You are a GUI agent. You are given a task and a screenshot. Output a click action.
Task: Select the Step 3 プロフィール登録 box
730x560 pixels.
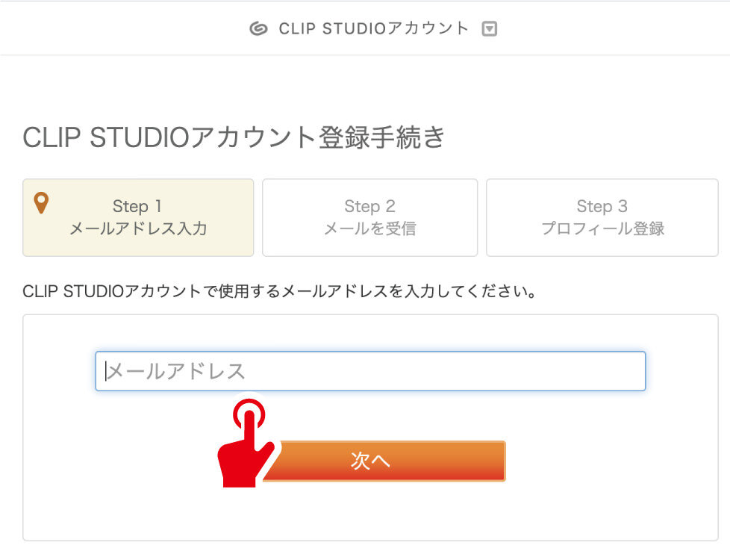point(602,217)
